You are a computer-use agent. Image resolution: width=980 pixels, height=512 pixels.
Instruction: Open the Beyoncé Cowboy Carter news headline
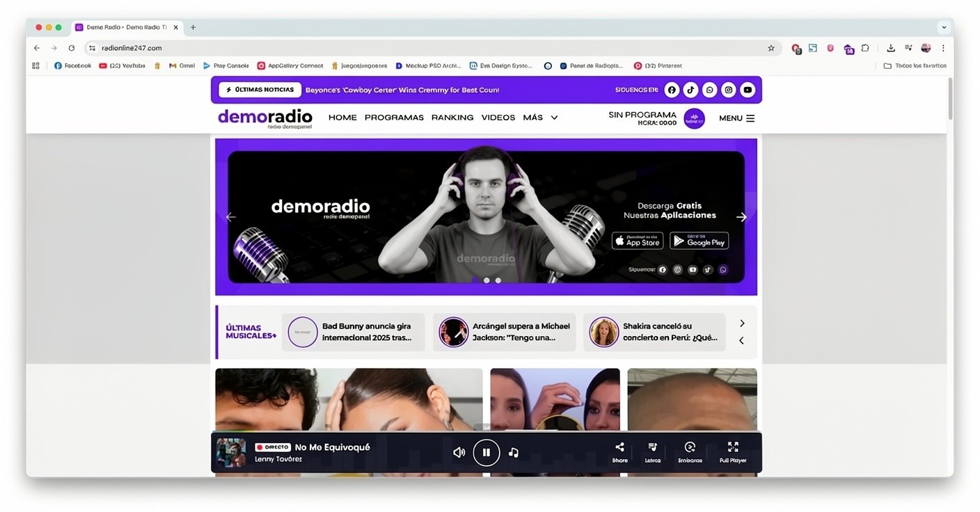[x=402, y=90]
